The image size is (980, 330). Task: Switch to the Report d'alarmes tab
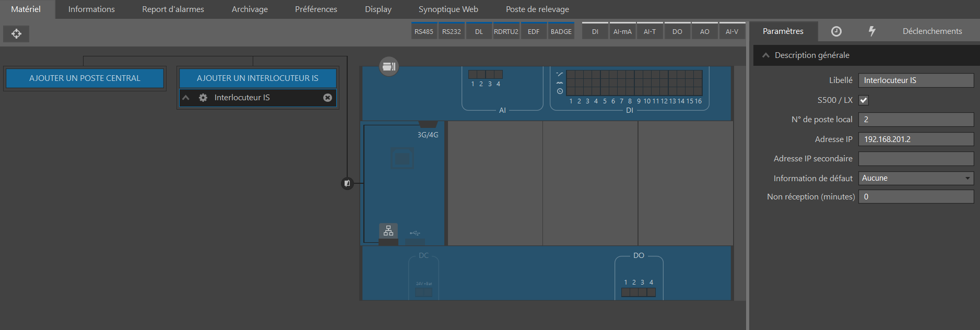pyautogui.click(x=173, y=9)
